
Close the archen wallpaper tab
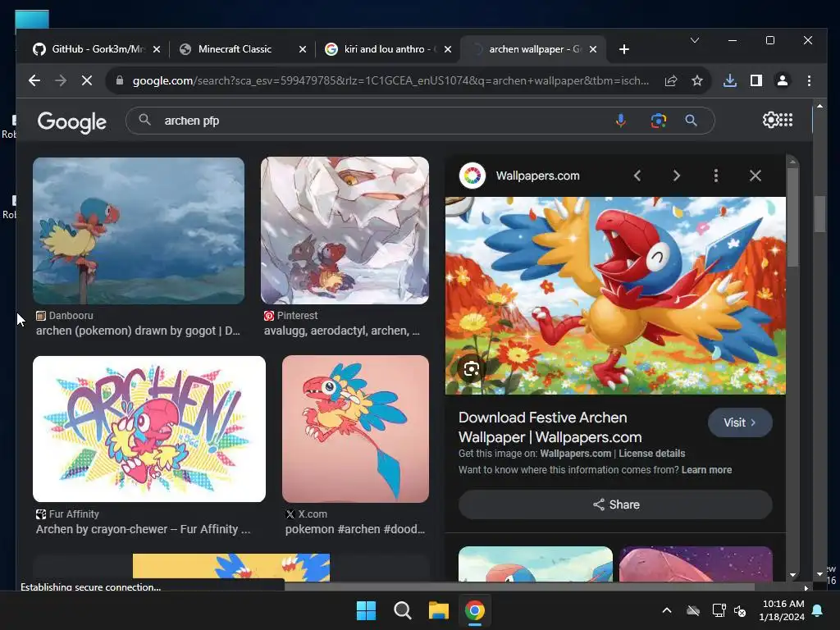[593, 49]
